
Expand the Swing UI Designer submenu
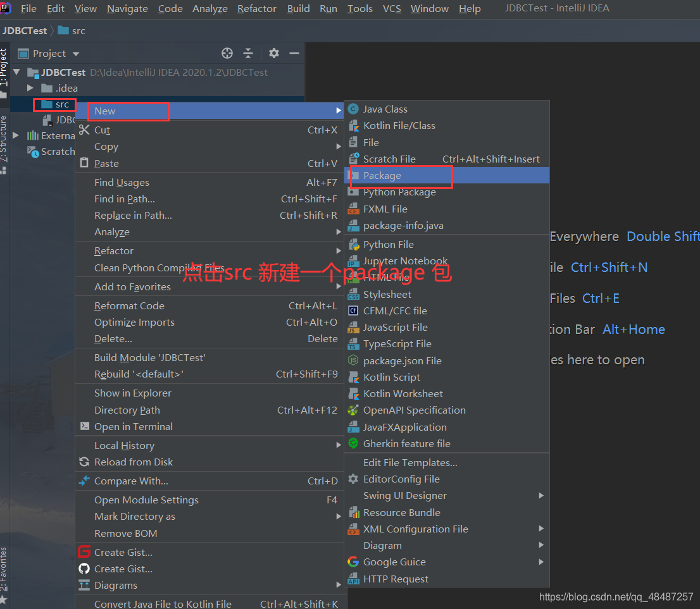click(x=541, y=496)
